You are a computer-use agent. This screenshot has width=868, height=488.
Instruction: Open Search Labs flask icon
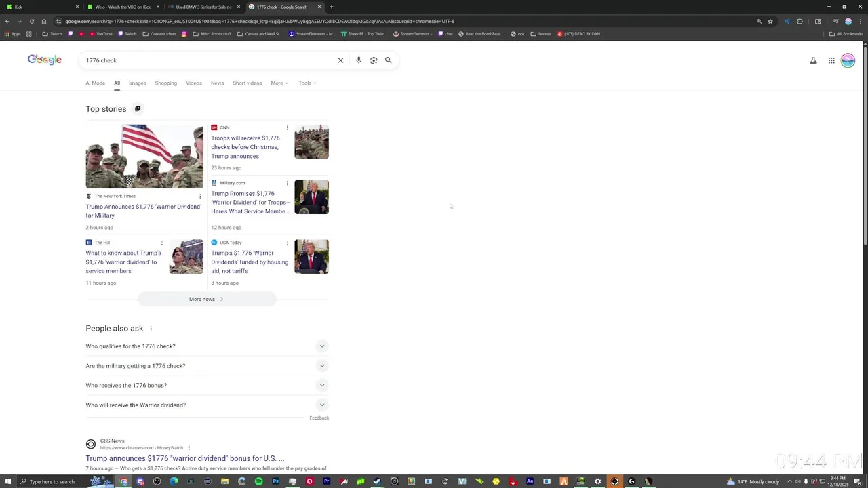[813, 60]
